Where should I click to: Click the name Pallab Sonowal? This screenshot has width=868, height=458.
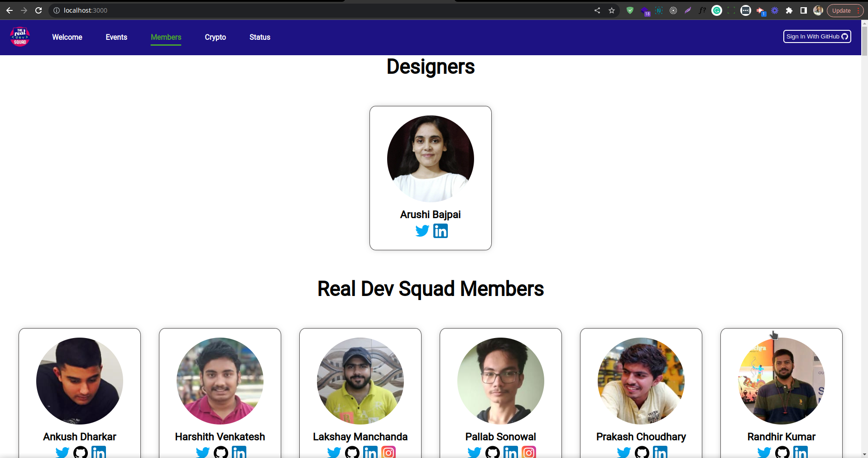pyautogui.click(x=501, y=437)
